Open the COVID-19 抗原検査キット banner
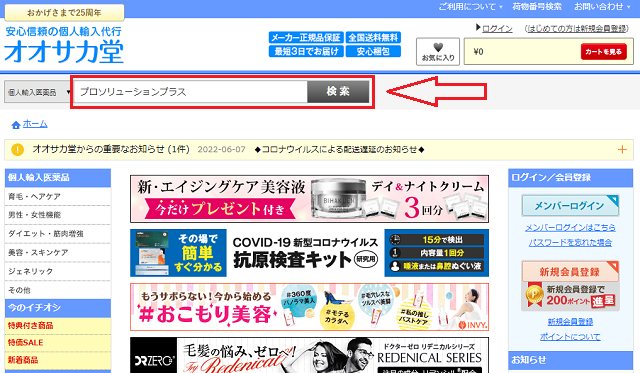 point(309,253)
